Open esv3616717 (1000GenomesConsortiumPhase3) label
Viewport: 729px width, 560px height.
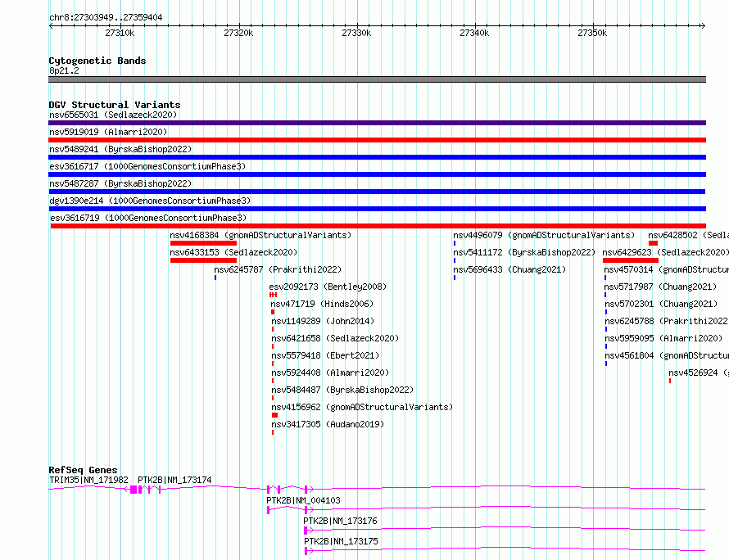[x=147, y=166]
